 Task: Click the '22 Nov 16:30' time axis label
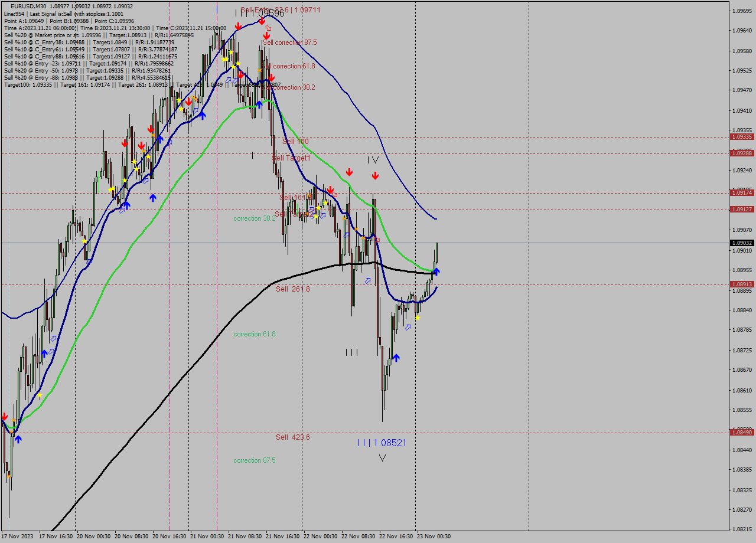pos(396,537)
